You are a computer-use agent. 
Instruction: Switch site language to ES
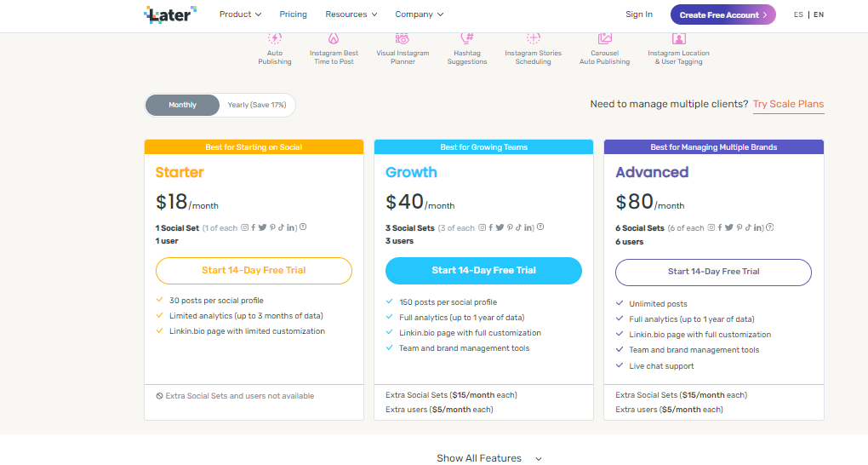(x=798, y=14)
